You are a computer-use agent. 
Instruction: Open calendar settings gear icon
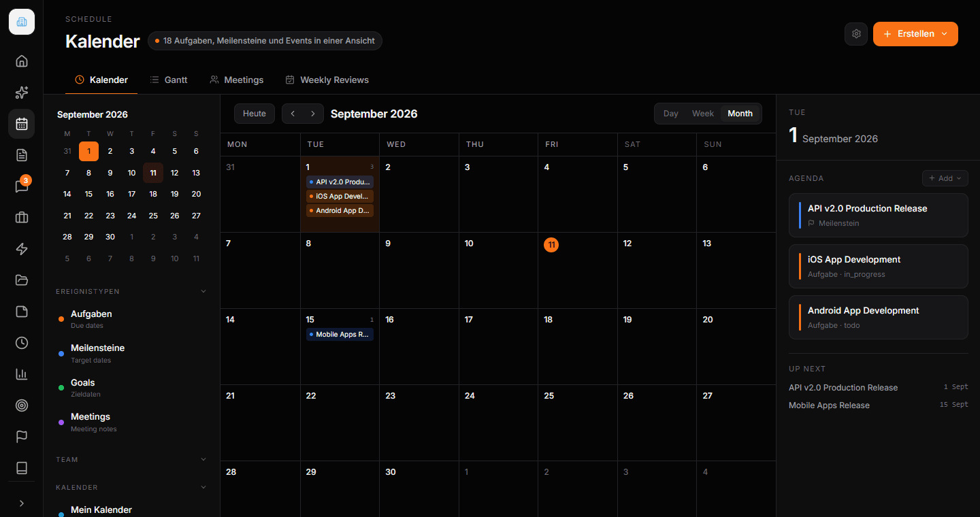coord(856,34)
